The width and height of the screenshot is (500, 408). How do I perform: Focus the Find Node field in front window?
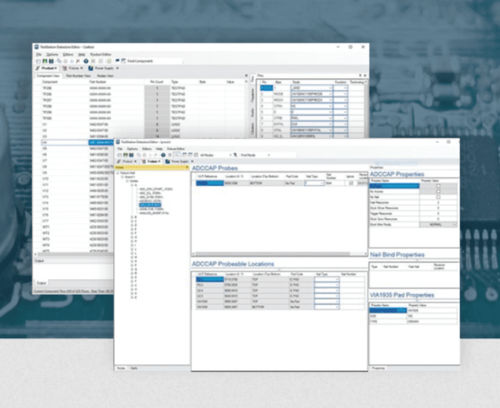[255, 155]
